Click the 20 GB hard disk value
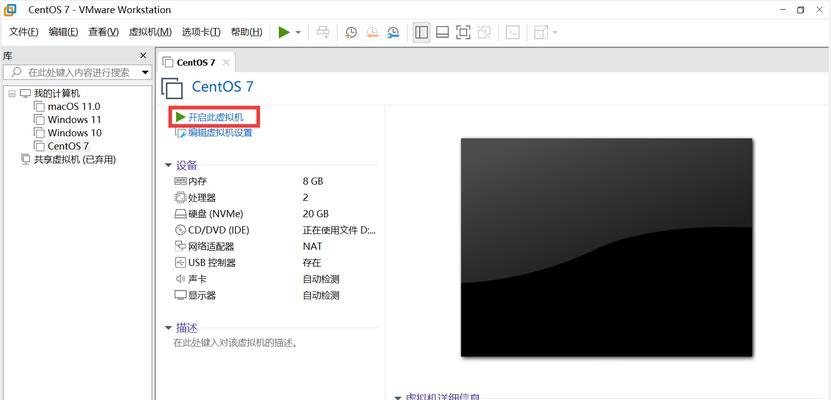Viewport: 831px width, 400px height. (x=315, y=214)
